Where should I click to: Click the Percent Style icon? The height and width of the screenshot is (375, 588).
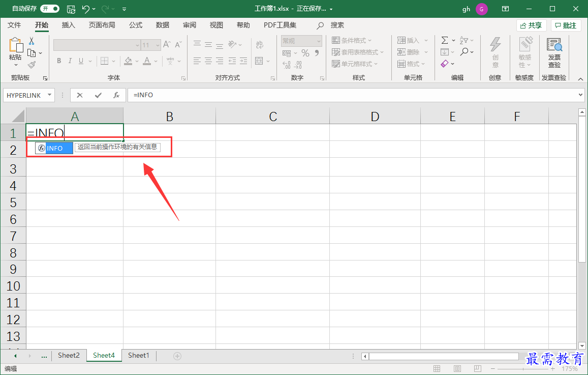pos(305,53)
